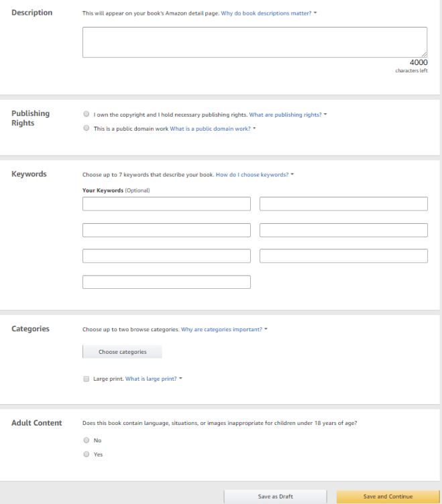The image size is (442, 504).
Task: Expand 'How do I choose keywords?' help
Action: (252, 174)
